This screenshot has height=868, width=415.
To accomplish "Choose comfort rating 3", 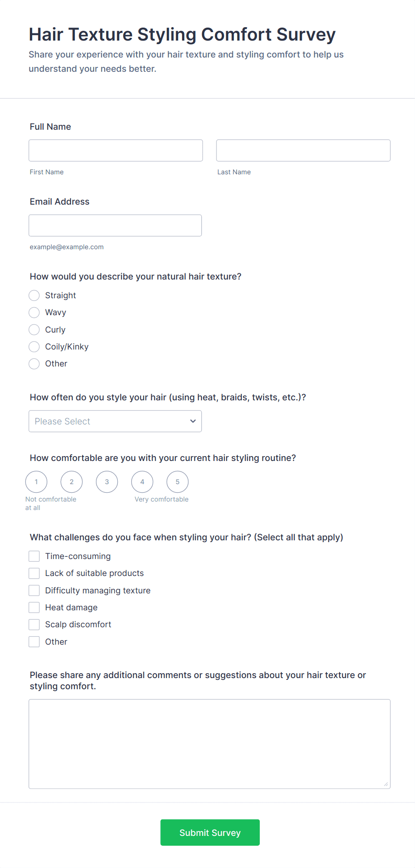I will (x=107, y=482).
